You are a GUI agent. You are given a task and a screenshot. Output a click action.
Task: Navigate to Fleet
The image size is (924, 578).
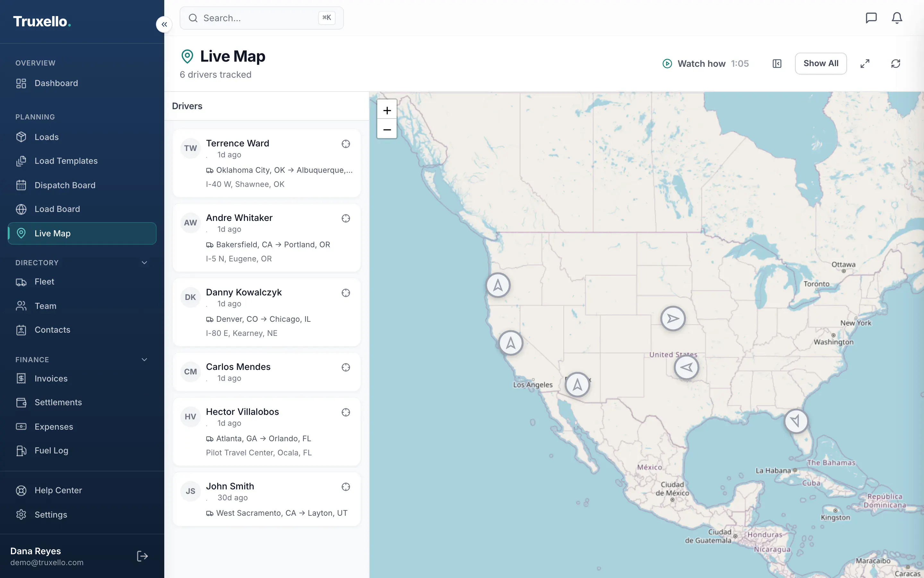pos(82,282)
